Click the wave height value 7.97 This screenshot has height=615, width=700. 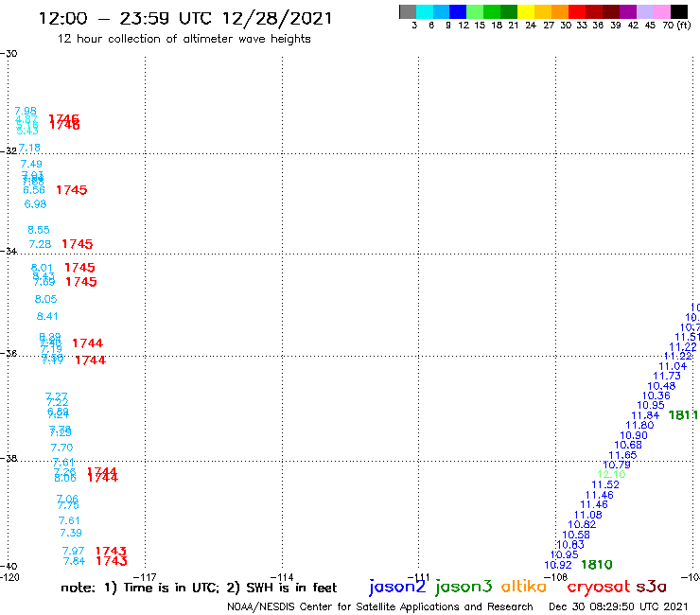[73, 551]
